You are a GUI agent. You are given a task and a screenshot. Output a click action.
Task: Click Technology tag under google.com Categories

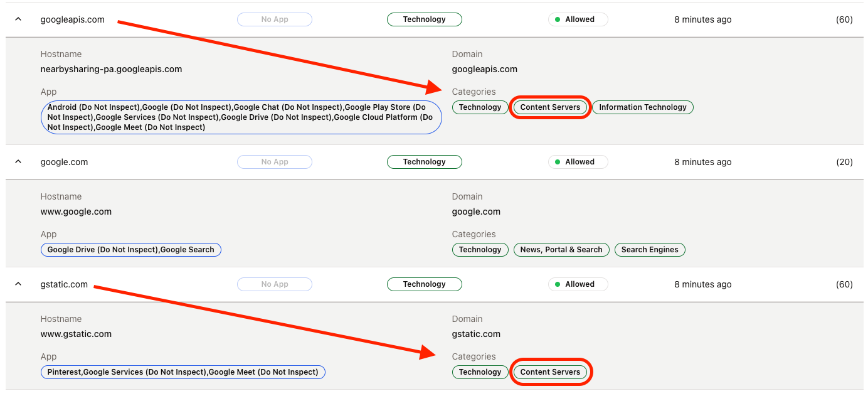(480, 250)
